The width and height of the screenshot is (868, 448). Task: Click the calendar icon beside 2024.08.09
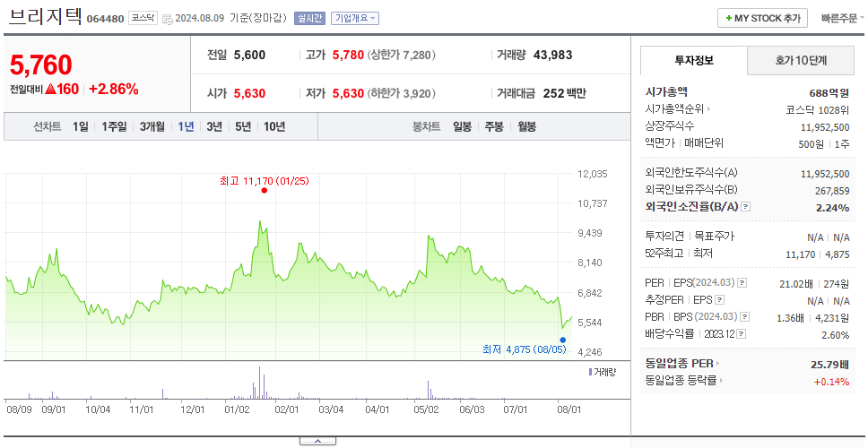pyautogui.click(x=167, y=19)
